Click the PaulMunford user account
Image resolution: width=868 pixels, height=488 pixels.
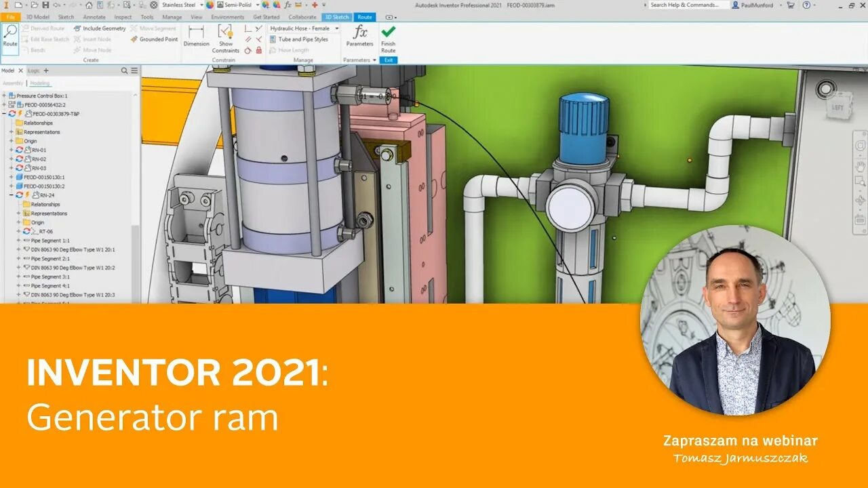click(x=754, y=5)
